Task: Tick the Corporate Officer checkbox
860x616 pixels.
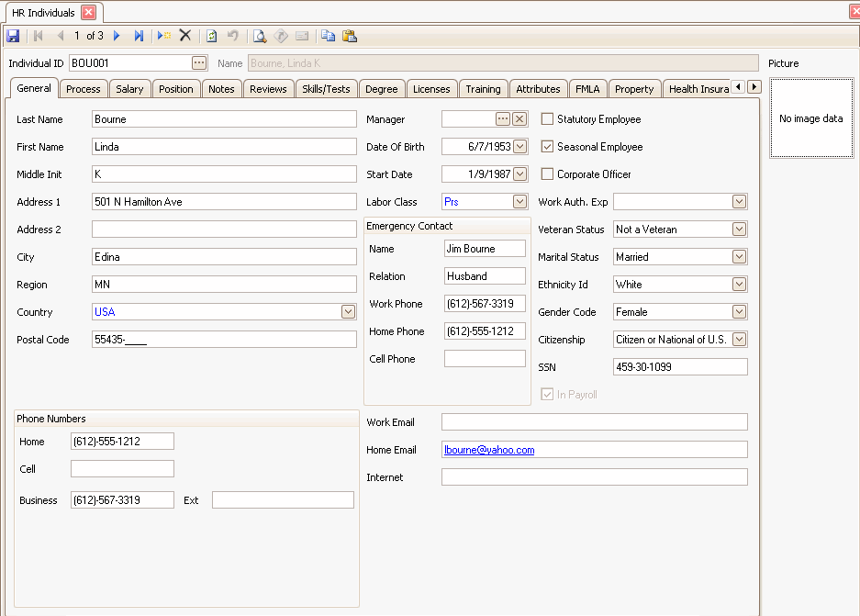Action: tap(548, 174)
